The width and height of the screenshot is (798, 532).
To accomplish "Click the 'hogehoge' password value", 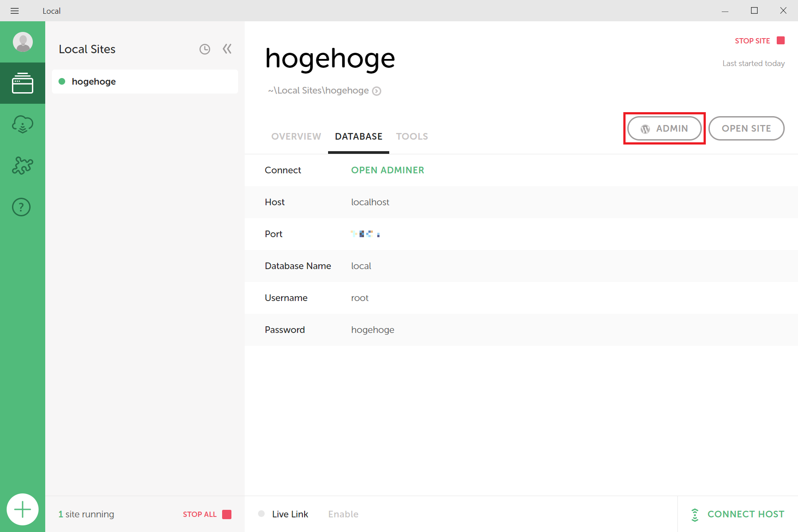I will [373, 330].
